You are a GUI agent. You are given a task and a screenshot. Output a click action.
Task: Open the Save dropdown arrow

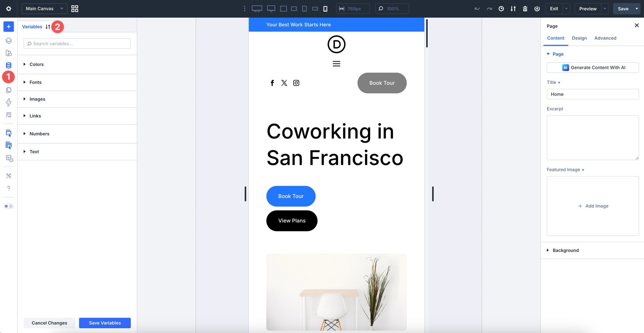pos(637,9)
